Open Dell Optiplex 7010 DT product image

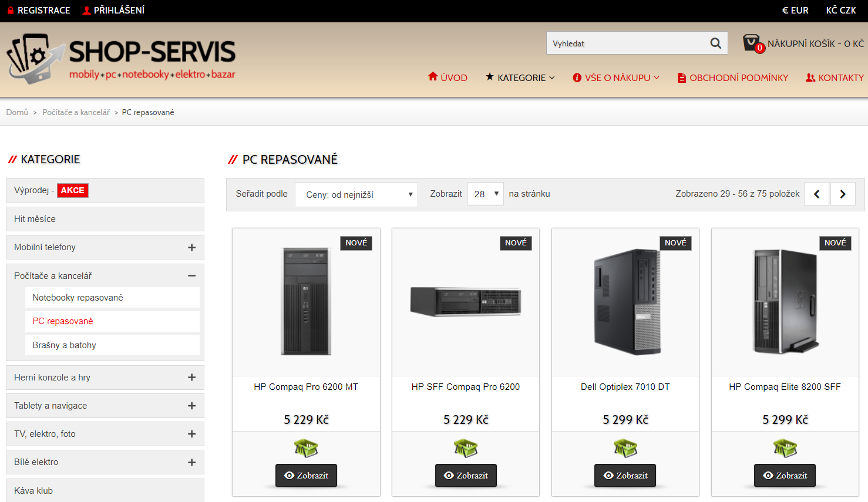click(625, 302)
